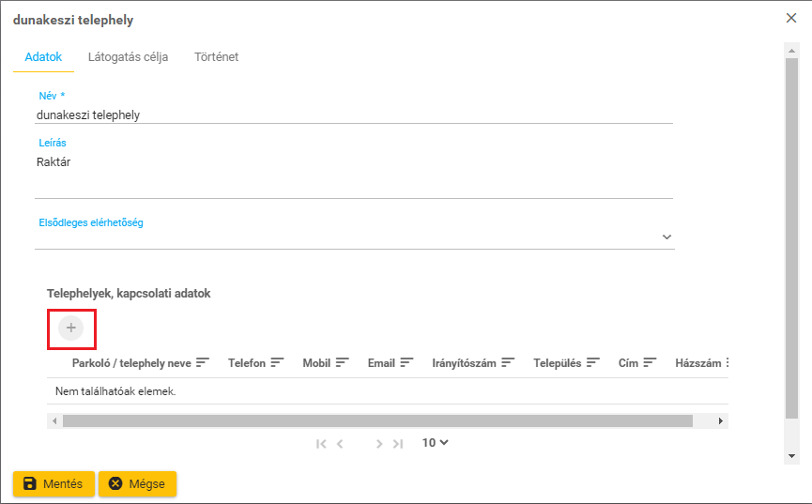Jump to the last table page
The height and width of the screenshot is (504, 812).
(x=398, y=444)
